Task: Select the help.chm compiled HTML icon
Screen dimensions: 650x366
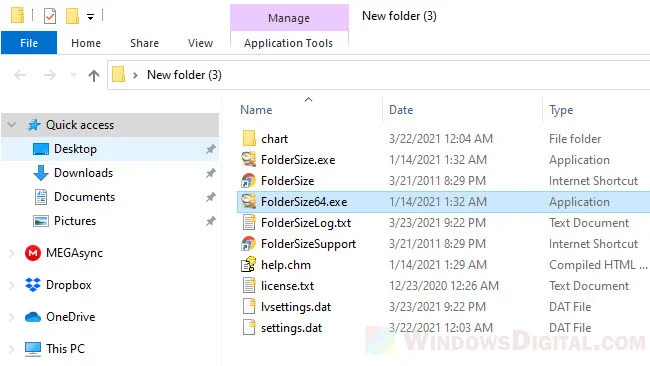Action: point(249,265)
